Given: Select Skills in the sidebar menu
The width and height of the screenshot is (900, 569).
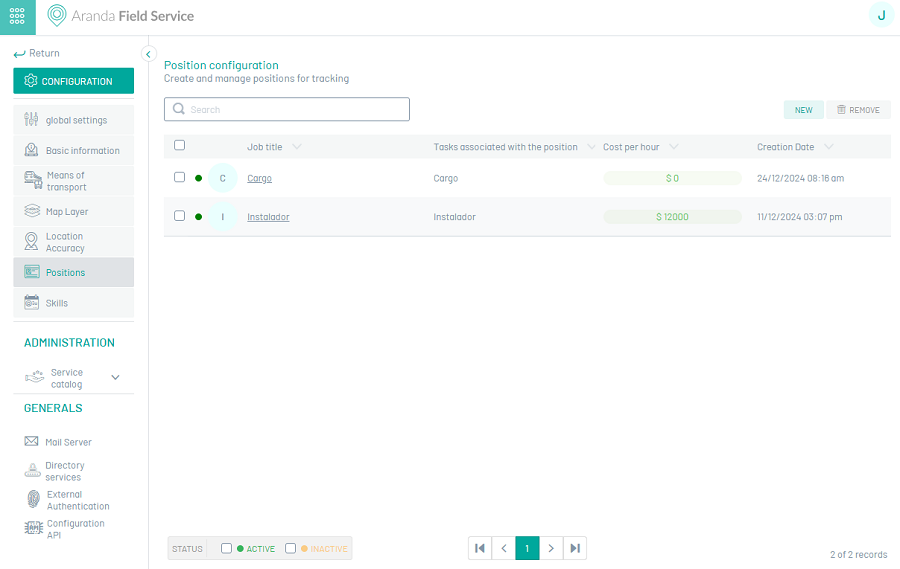Looking at the screenshot, I should (73, 303).
